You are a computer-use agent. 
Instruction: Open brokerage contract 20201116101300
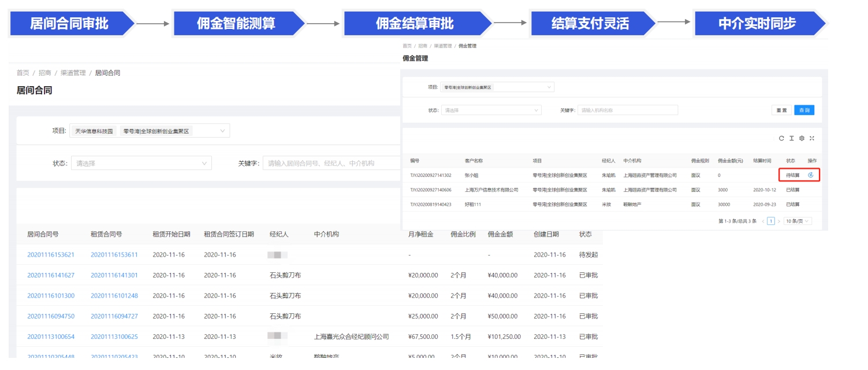(x=51, y=296)
